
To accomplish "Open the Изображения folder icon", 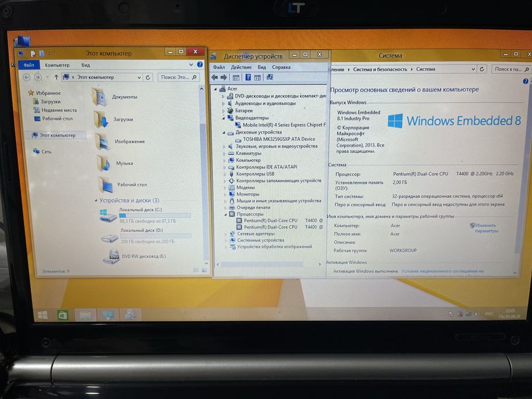I will [x=102, y=141].
